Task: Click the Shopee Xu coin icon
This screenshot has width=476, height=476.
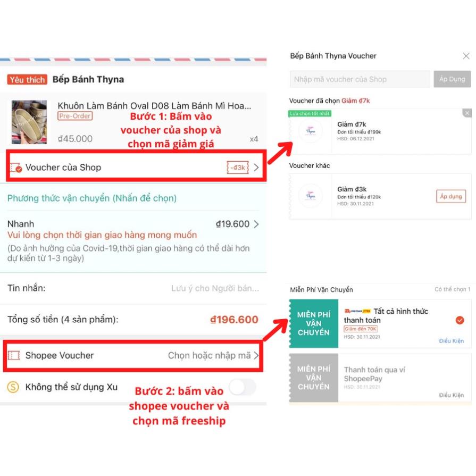Action: (x=13, y=387)
